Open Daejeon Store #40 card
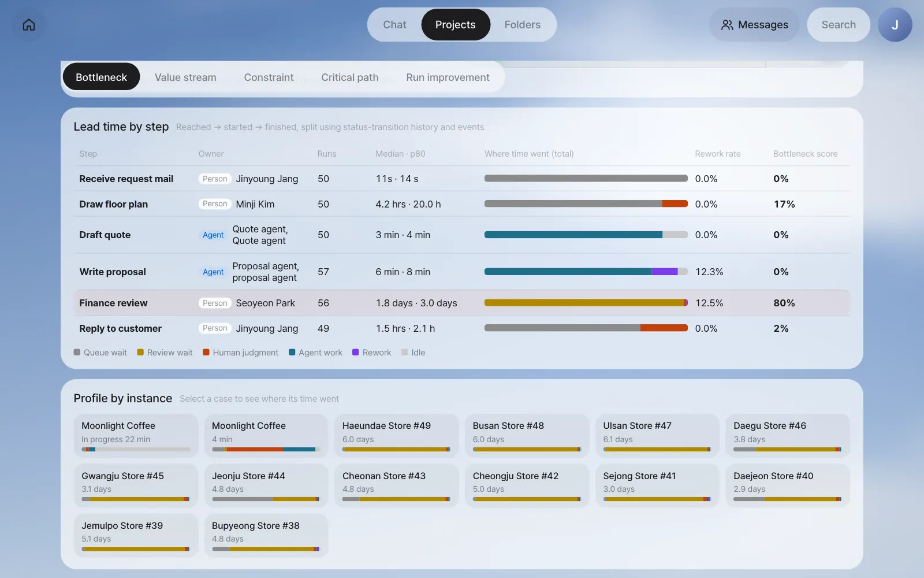This screenshot has height=578, width=924. coord(788,486)
